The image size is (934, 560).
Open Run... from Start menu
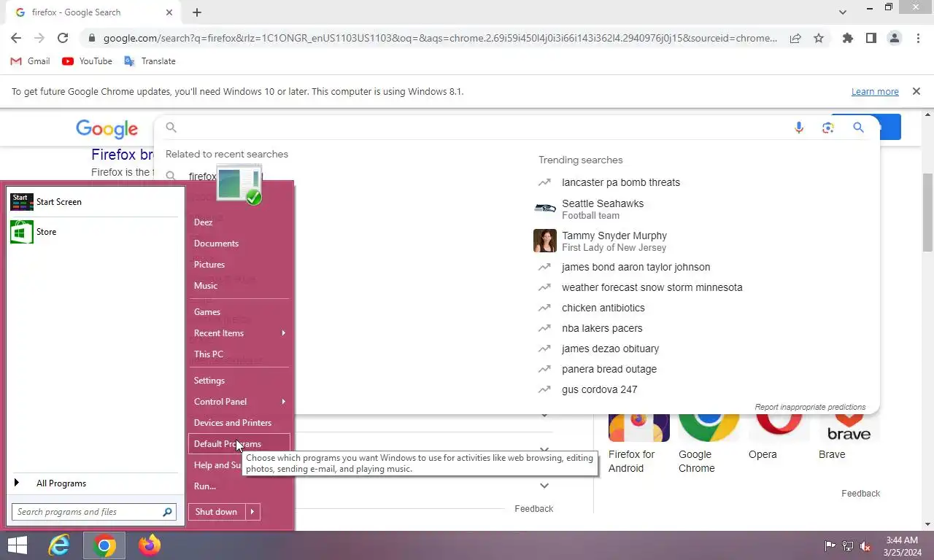point(205,486)
